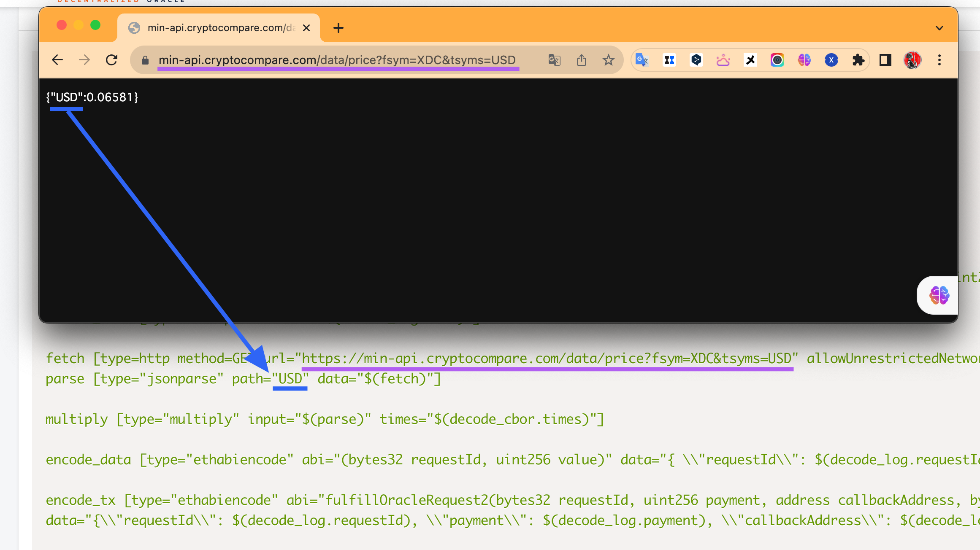Click the padlock icon in the address bar
This screenshot has height=550, width=980.
[145, 60]
